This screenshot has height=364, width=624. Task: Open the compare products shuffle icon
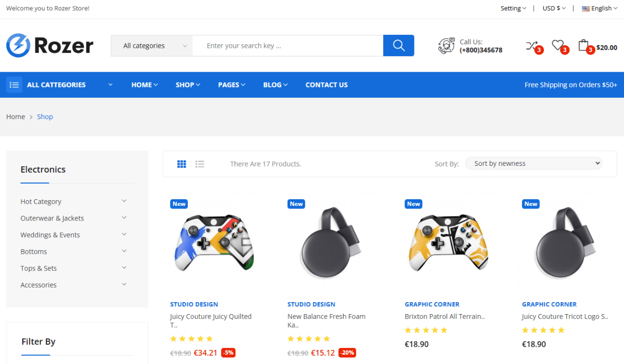(x=531, y=46)
